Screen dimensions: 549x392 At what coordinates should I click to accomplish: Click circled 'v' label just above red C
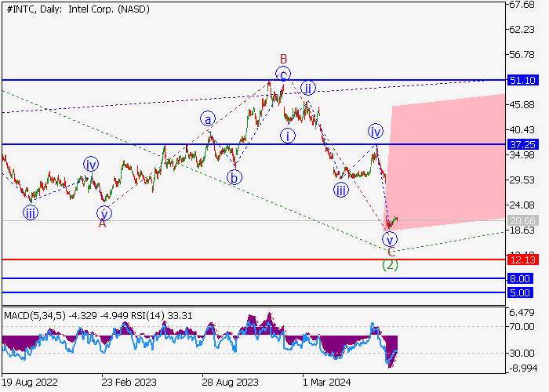(x=389, y=240)
